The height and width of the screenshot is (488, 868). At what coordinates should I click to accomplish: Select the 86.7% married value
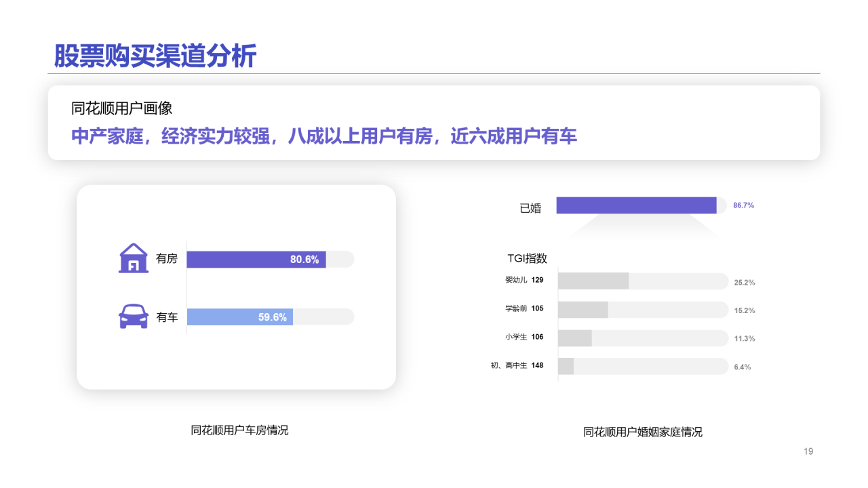pos(743,205)
